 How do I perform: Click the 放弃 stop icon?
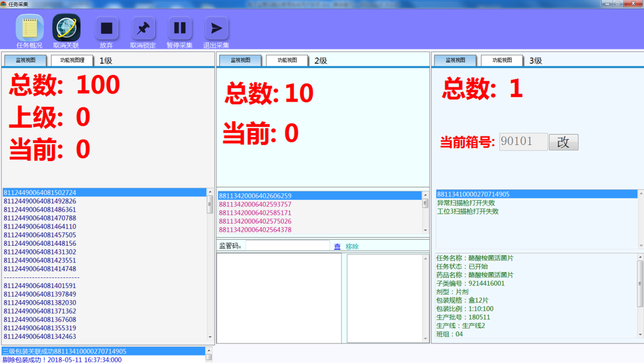(x=106, y=28)
